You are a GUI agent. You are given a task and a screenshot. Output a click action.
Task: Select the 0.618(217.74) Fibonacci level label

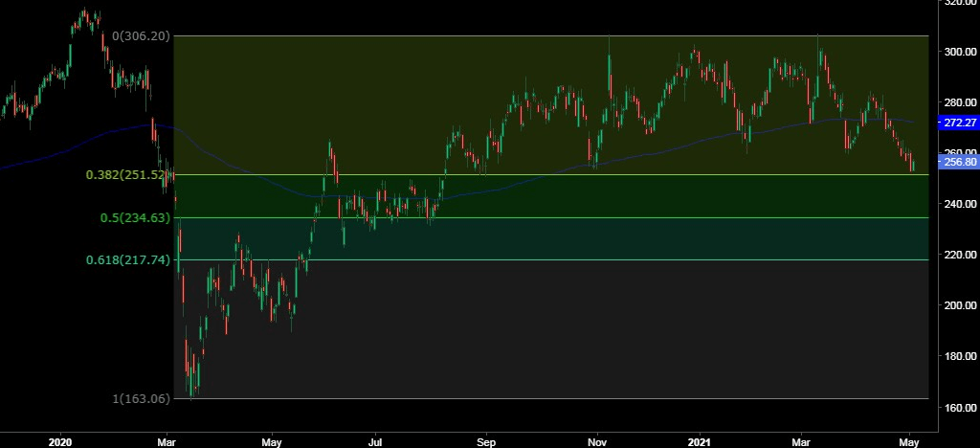(x=128, y=260)
